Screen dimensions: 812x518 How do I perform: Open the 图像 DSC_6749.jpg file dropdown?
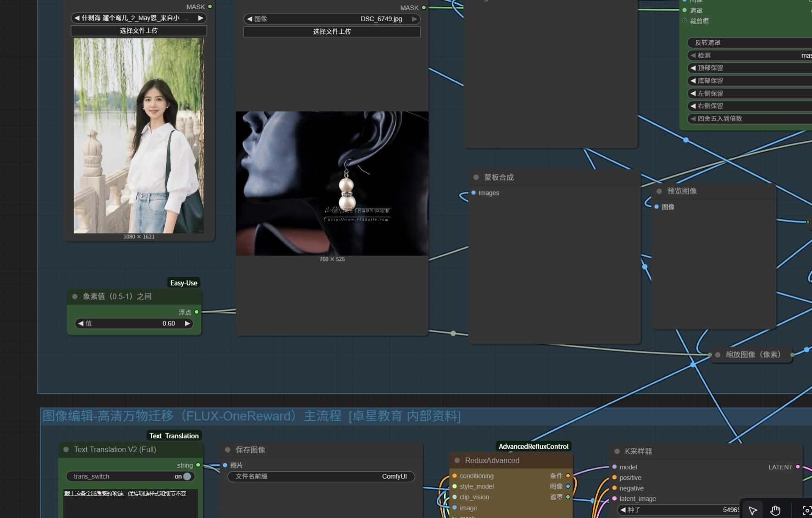pos(332,19)
